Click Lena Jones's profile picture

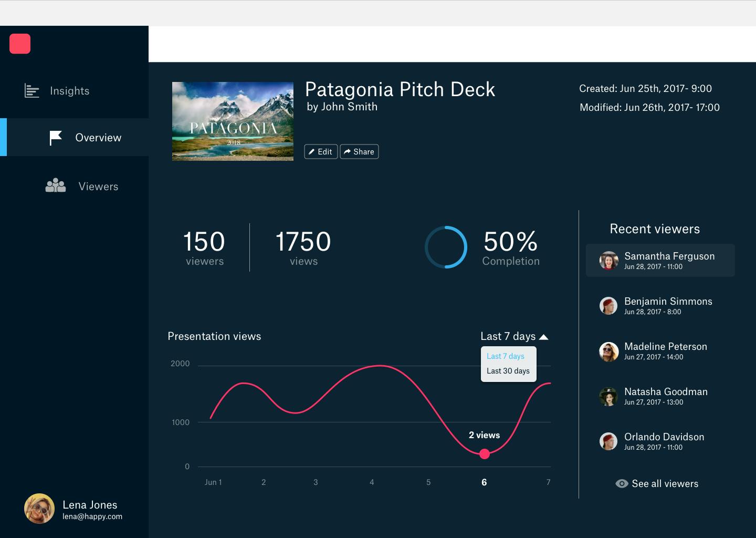coord(39,509)
